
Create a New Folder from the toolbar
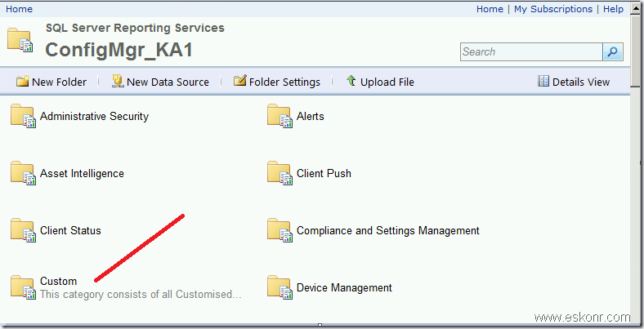(51, 82)
